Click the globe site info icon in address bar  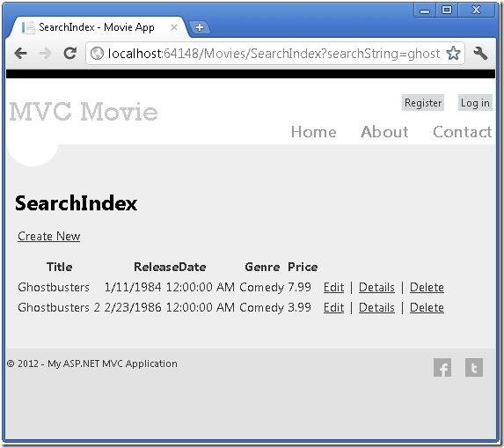tap(97, 54)
